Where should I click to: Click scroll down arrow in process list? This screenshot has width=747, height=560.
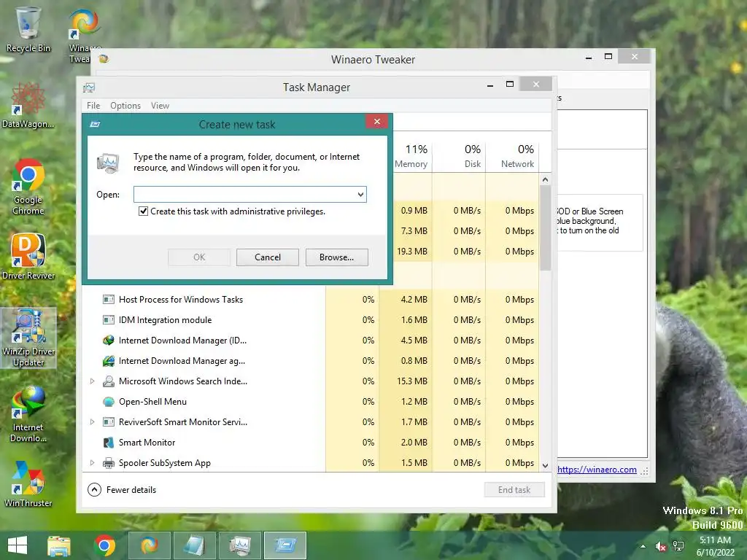pyautogui.click(x=546, y=466)
